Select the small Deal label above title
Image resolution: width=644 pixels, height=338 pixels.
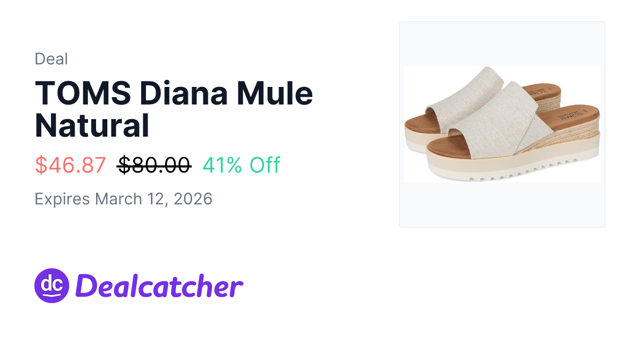point(51,59)
